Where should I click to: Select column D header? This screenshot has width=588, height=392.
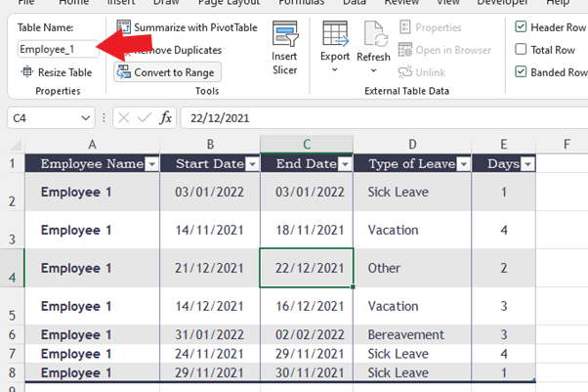412,144
